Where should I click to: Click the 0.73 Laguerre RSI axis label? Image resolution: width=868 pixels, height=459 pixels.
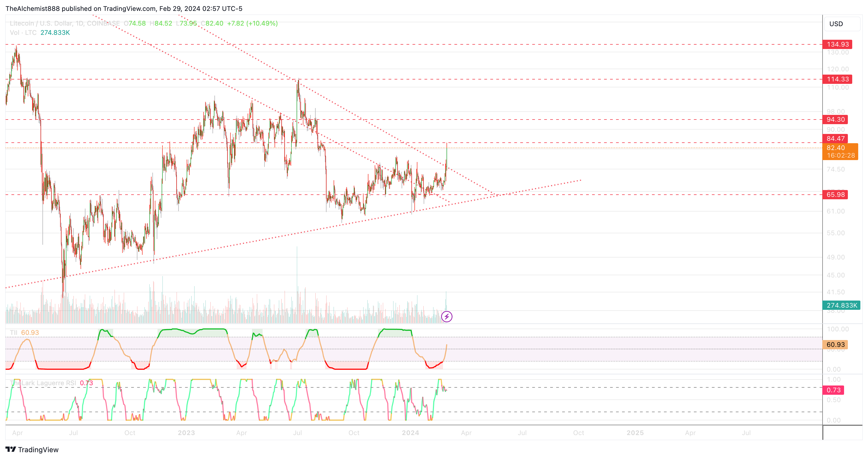[833, 390]
